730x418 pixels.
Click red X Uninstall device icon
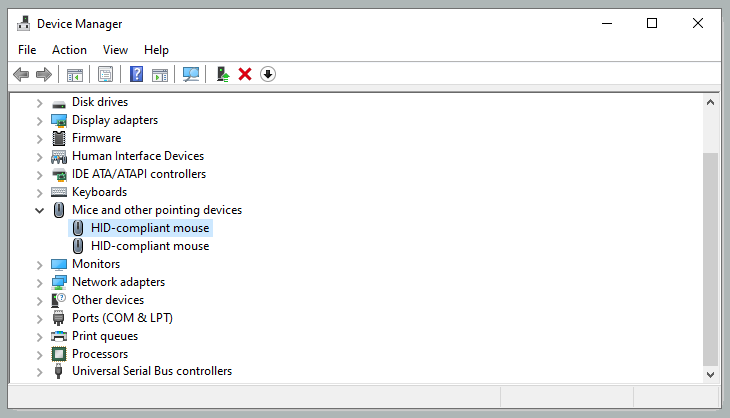245,74
